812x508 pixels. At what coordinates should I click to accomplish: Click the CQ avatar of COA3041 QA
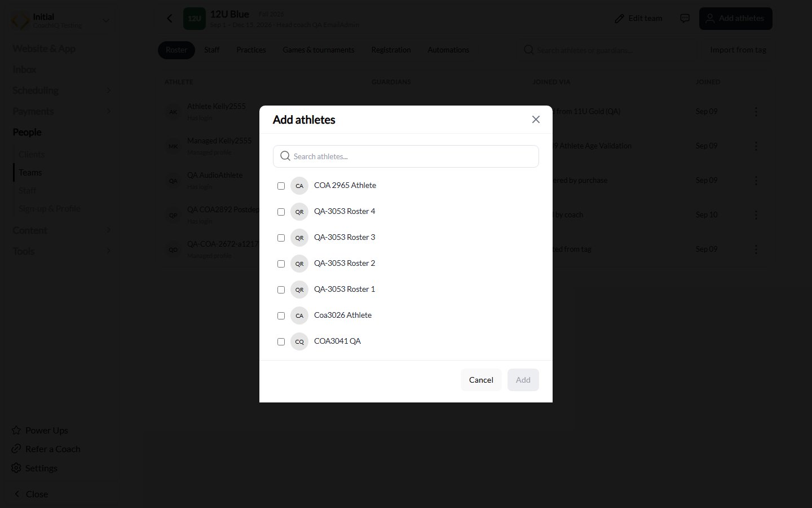(299, 341)
